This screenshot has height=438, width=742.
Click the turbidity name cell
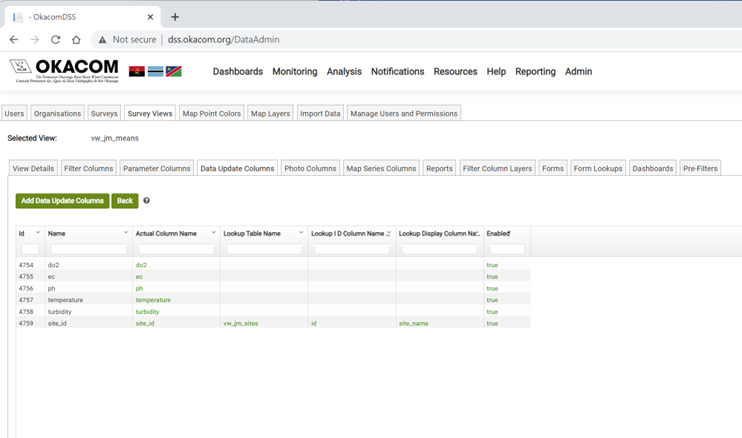pyautogui.click(x=60, y=312)
